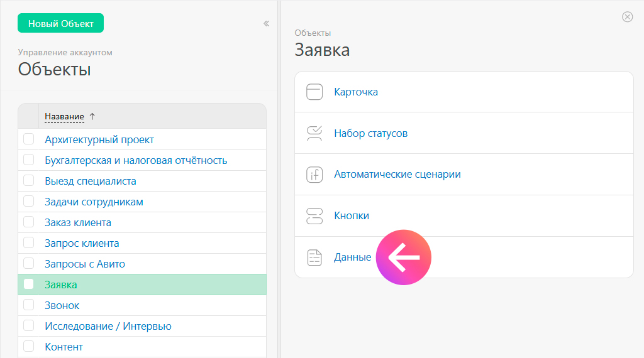Toggle checkbox for Заявка row
644x358 pixels.
click(28, 285)
